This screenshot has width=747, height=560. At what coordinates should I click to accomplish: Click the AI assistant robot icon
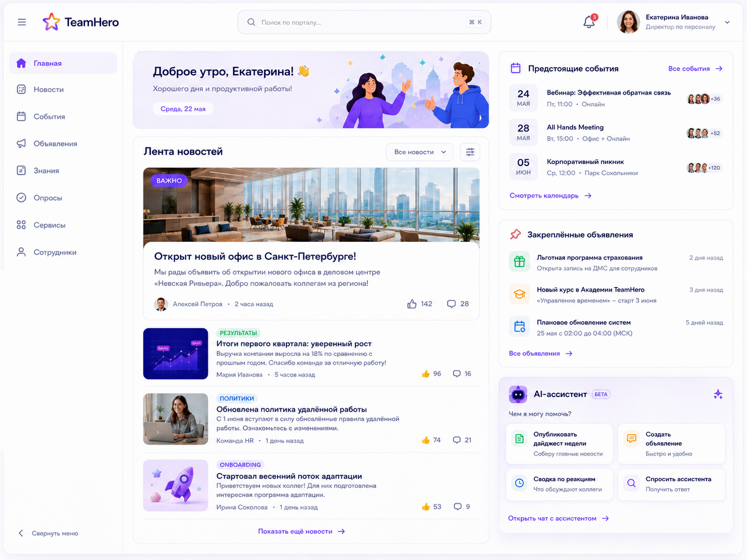518,394
